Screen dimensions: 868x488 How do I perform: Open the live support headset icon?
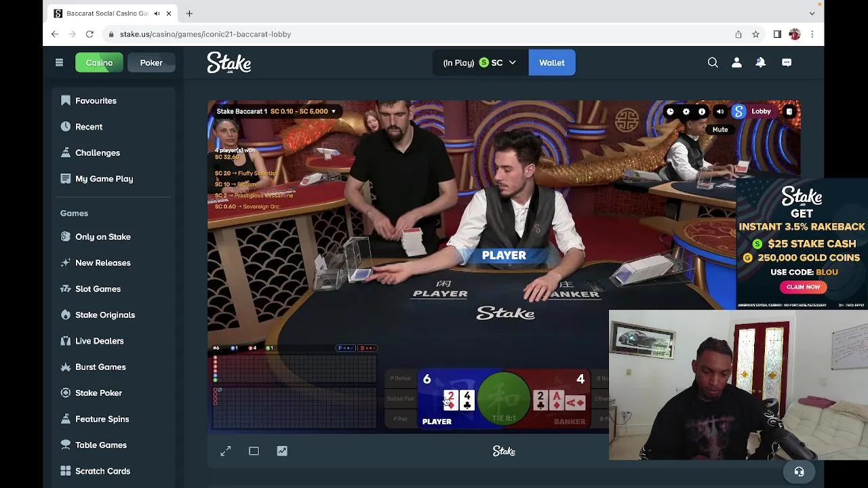[799, 472]
